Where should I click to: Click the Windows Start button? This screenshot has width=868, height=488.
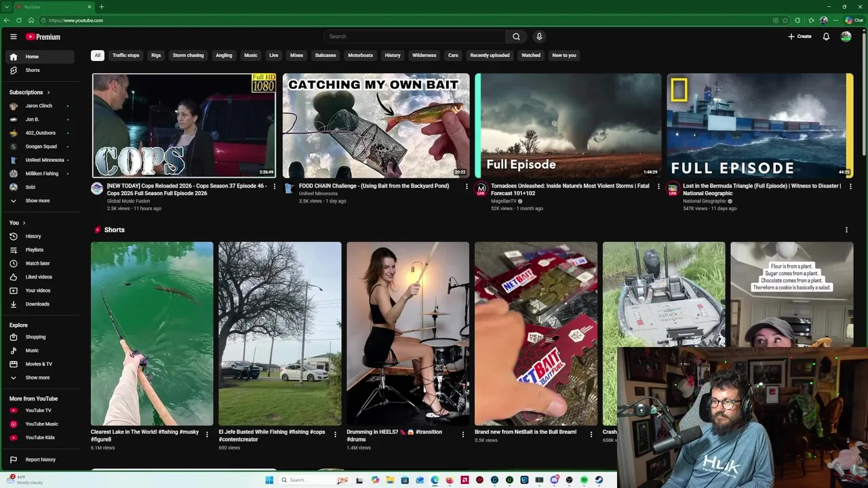coord(269,481)
